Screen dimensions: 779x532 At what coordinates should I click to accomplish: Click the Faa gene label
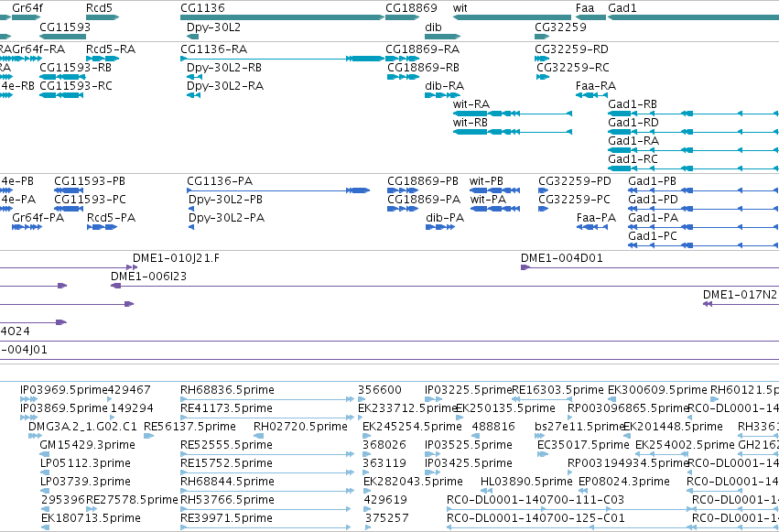(x=585, y=8)
